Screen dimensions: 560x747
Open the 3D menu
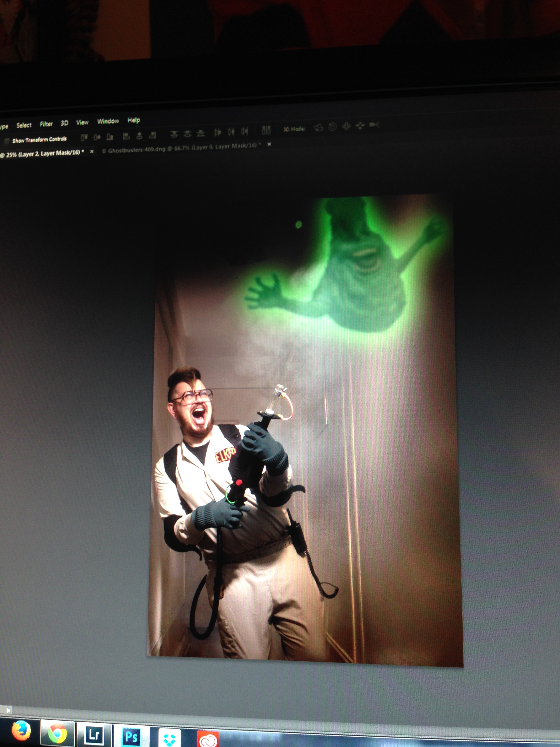pos(65,123)
